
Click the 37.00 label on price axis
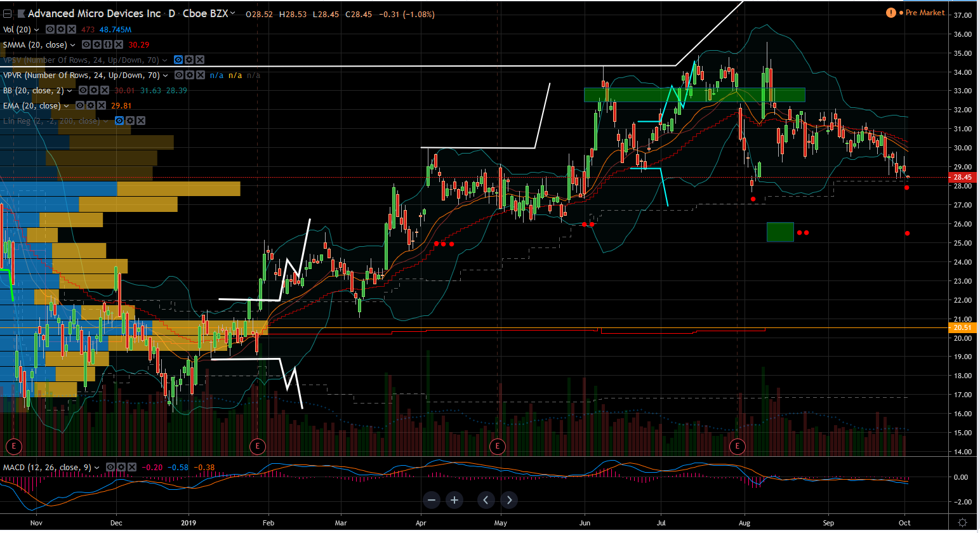coord(962,15)
